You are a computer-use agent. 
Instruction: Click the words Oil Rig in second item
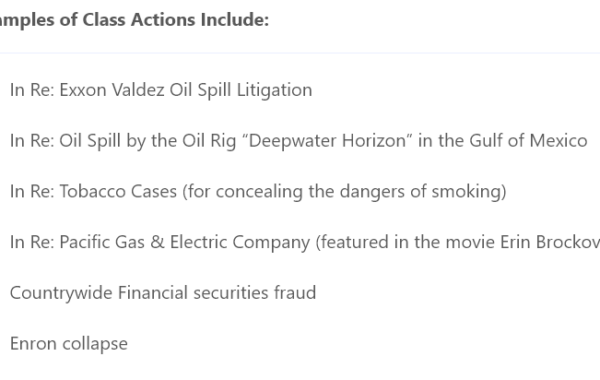[x=209, y=141]
